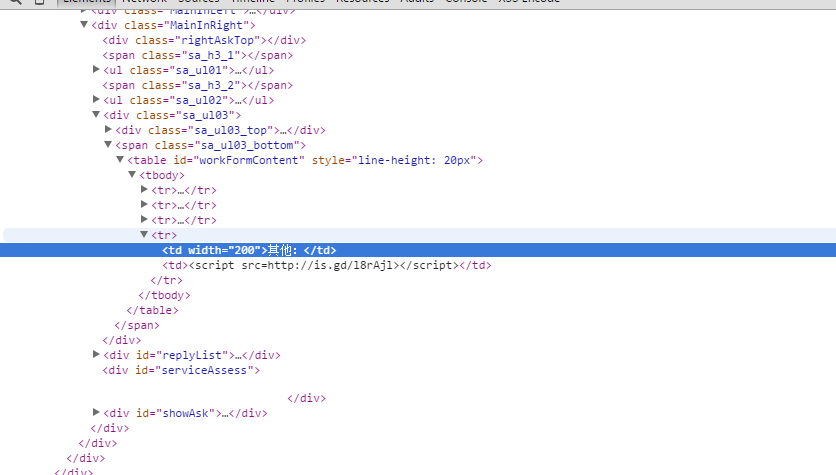Select the sa_ul01 ul line
This screenshot has width=836, height=475.
tap(189, 70)
